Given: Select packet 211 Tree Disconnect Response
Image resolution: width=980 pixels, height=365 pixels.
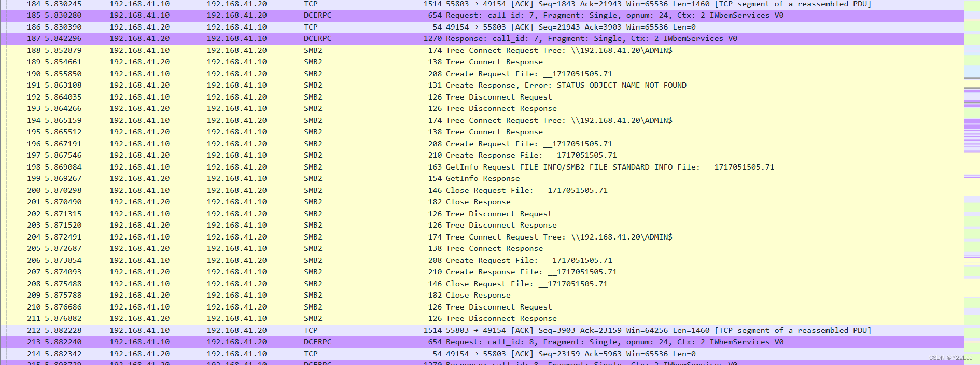Looking at the screenshot, I should pos(482,319).
